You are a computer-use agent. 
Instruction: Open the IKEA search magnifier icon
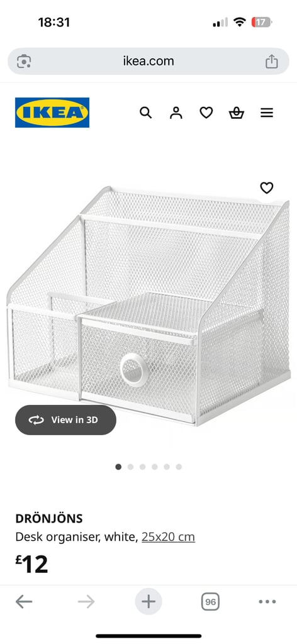(x=146, y=113)
